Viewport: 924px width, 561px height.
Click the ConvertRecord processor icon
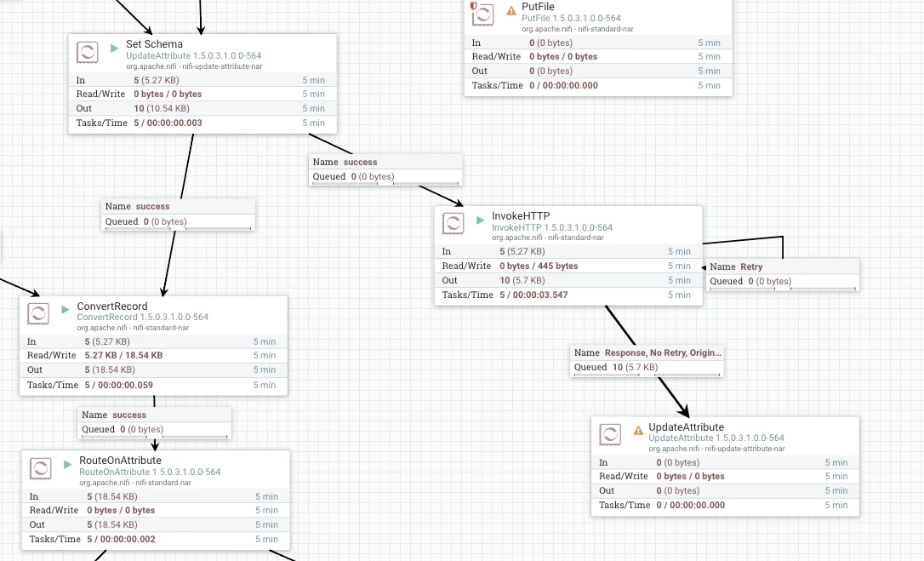point(38,314)
